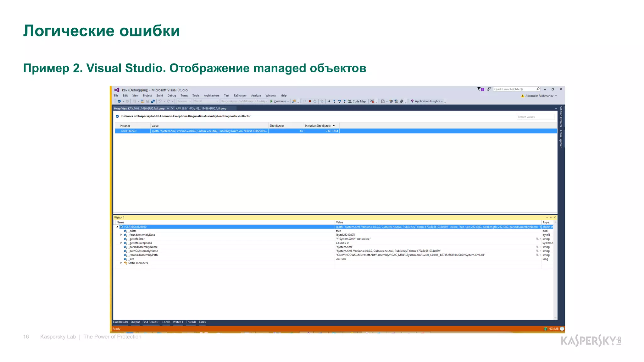Click the account warning triangle icon

point(523,96)
